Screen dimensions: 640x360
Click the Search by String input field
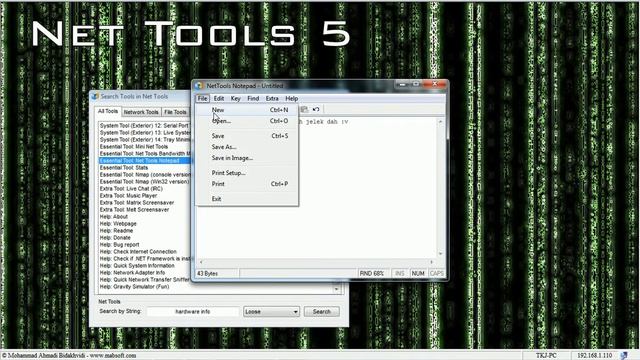pos(193,311)
